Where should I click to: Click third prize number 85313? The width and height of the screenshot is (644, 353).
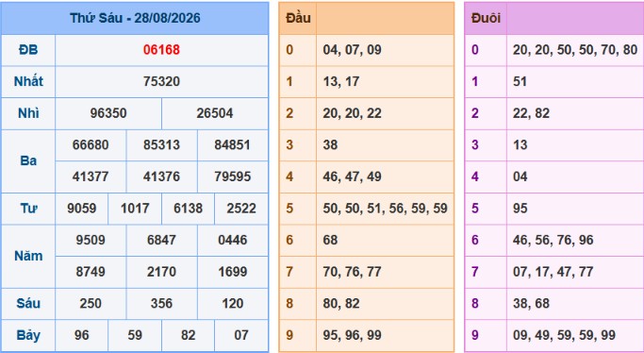pos(161,144)
